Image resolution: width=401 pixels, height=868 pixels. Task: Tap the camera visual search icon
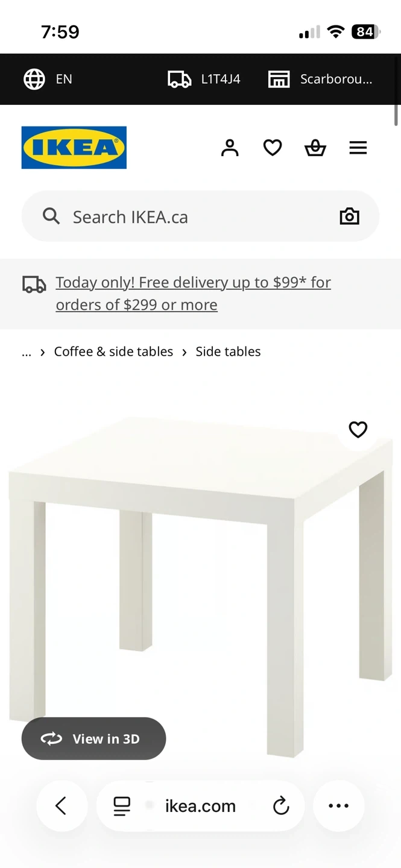[349, 216]
